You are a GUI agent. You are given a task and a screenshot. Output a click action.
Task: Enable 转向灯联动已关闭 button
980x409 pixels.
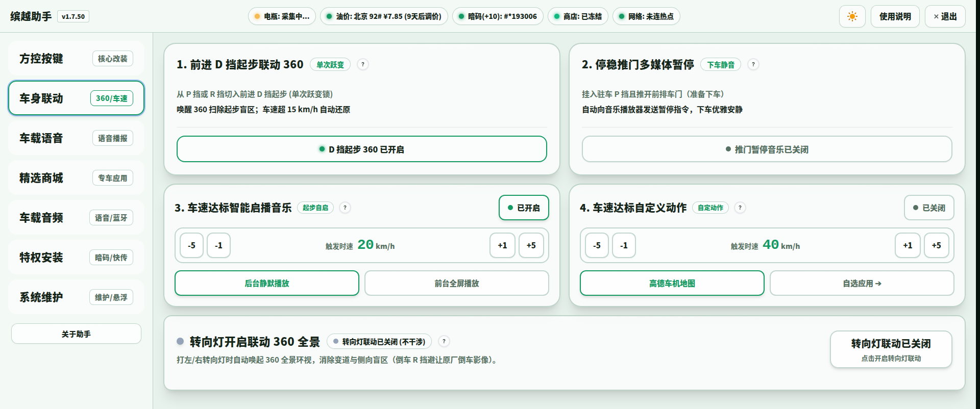[891, 349]
